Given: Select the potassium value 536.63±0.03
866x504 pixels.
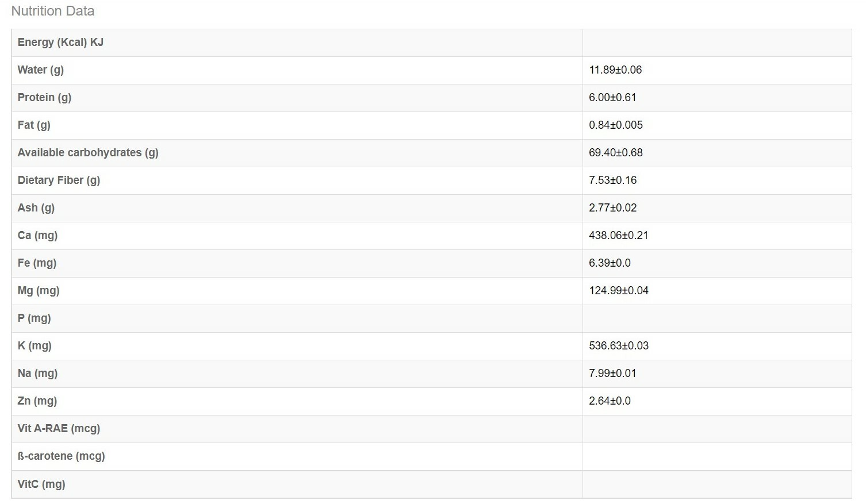Looking at the screenshot, I should click(x=619, y=346).
